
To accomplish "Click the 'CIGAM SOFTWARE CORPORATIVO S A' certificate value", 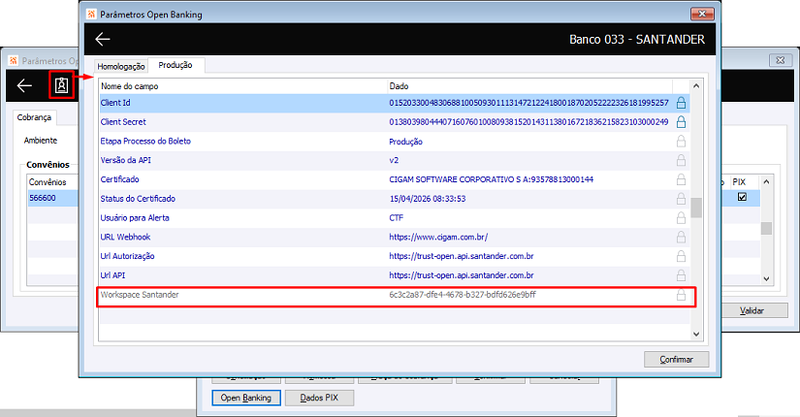I will 491,180.
